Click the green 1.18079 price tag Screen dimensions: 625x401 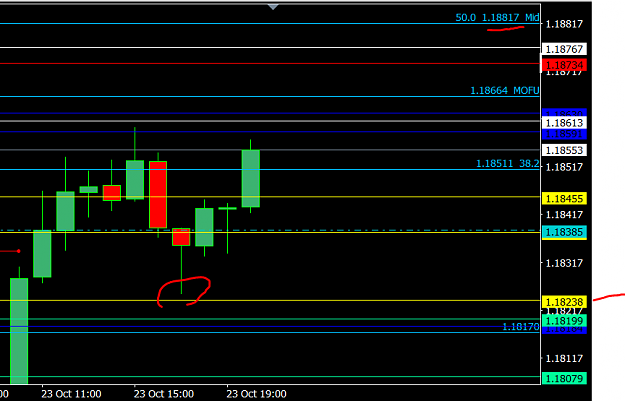pos(564,378)
